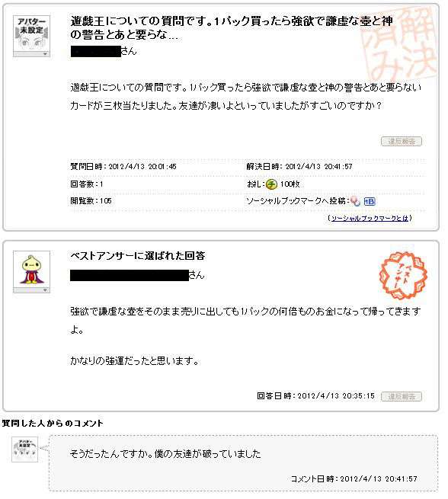Image resolution: width=448 pixels, height=499 pixels.
Task: Expand the dropdown arrow below the asker's avatar
Action: (x=31, y=54)
